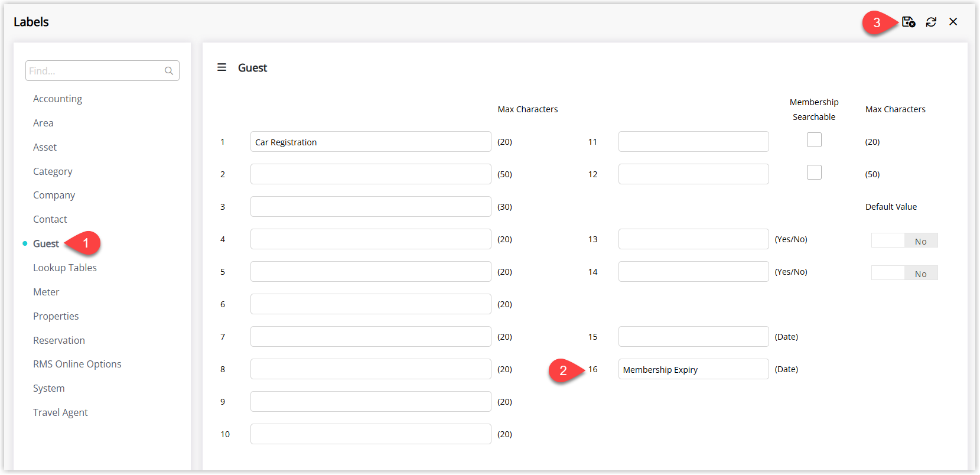Toggle default value switch for field 13
980x475 pixels.
pos(904,240)
